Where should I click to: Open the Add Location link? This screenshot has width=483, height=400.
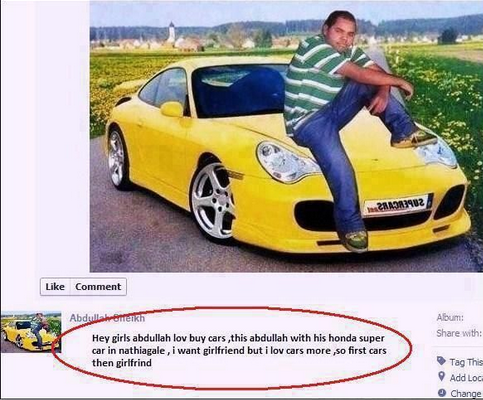(466, 378)
